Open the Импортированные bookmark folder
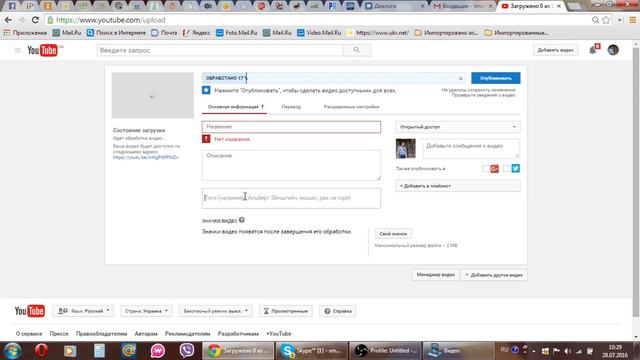Image resolution: width=640 pixels, height=360 pixels. [x=516, y=33]
